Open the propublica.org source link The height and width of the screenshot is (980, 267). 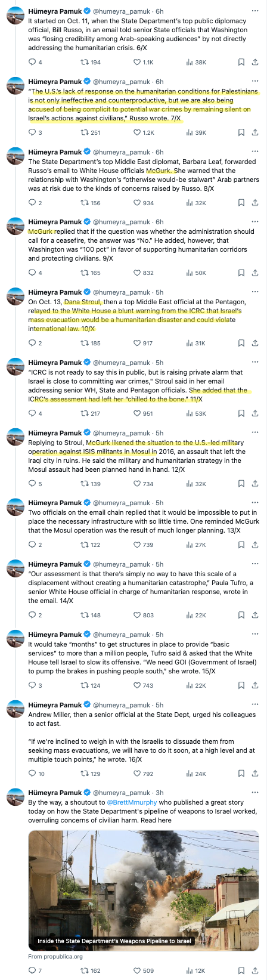click(x=55, y=956)
